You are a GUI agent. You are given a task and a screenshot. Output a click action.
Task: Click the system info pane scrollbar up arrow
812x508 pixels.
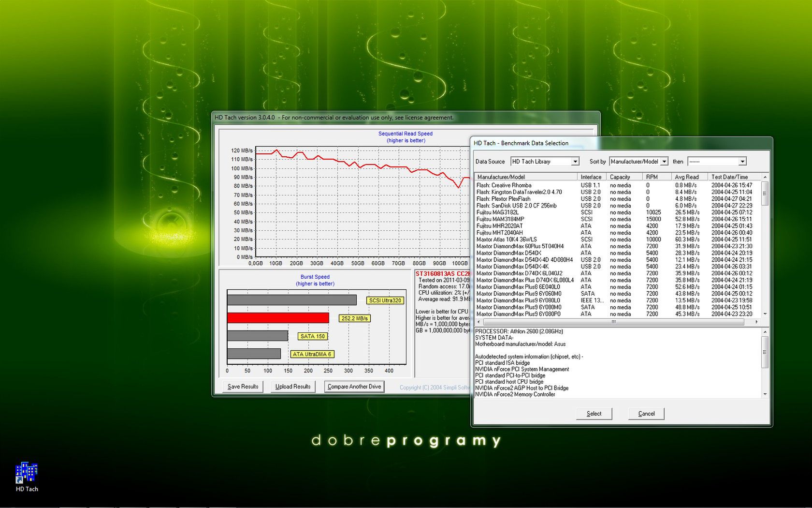click(765, 332)
